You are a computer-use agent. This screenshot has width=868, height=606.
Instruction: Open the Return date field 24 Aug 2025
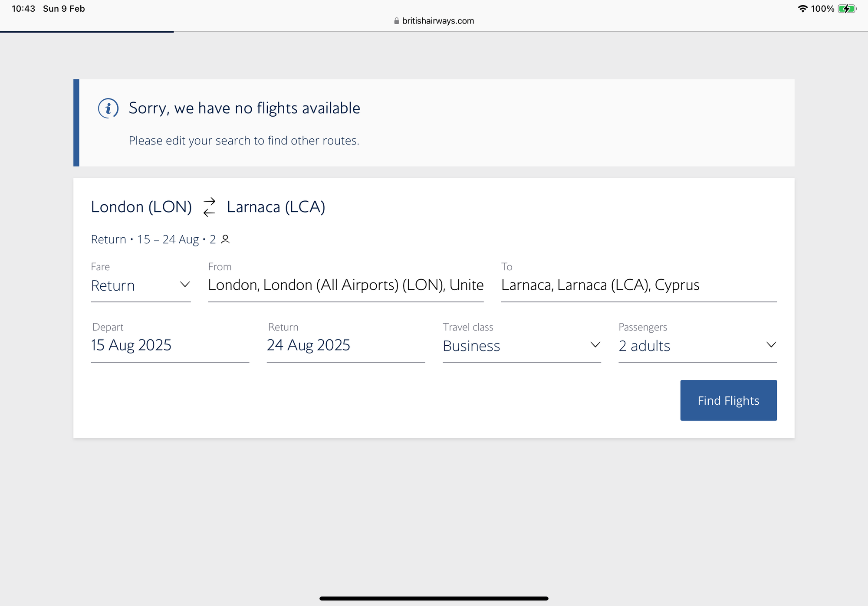tap(345, 345)
